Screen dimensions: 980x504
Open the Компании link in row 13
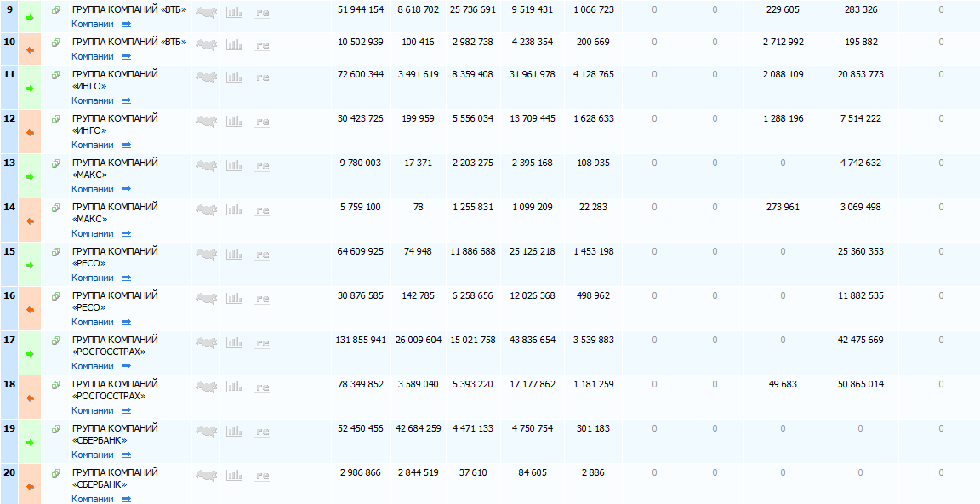[x=93, y=189]
